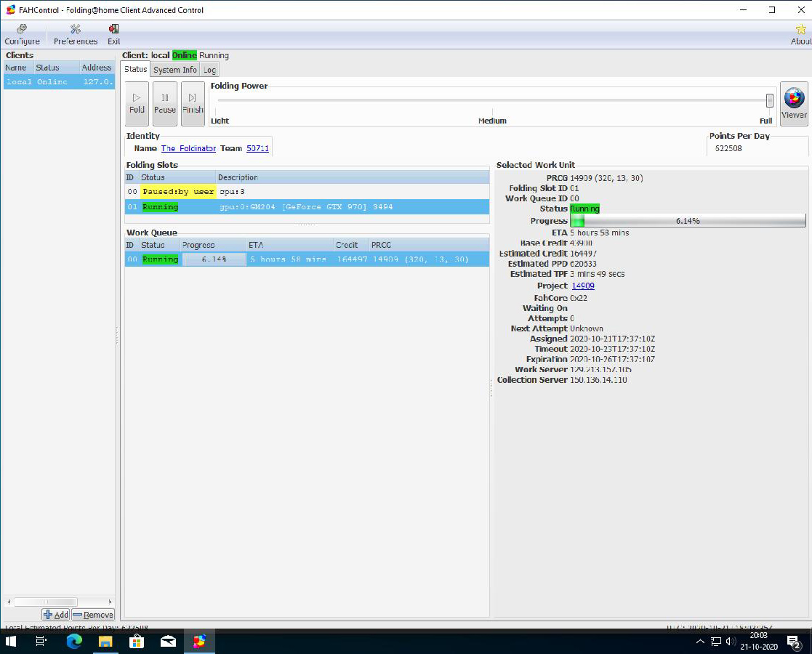Viewport: 812px width, 654px height.
Task: Launch Microsoft Edge from the taskbar
Action: (x=74, y=642)
